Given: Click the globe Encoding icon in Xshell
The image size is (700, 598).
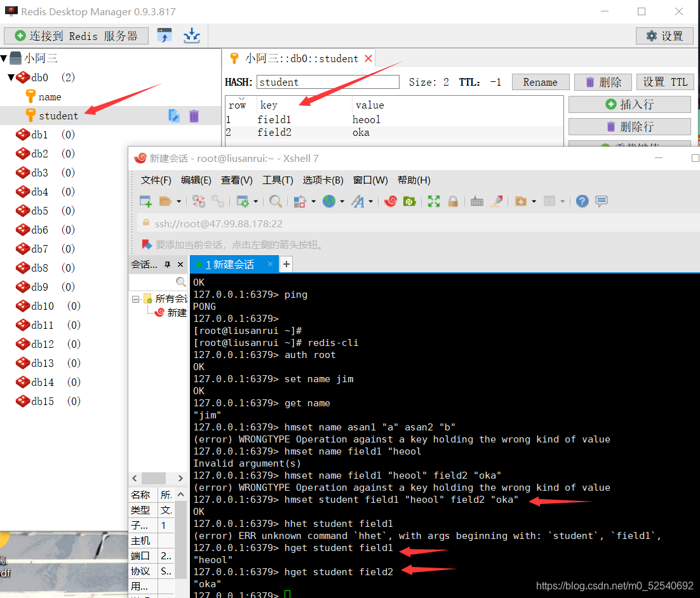Looking at the screenshot, I should (329, 201).
